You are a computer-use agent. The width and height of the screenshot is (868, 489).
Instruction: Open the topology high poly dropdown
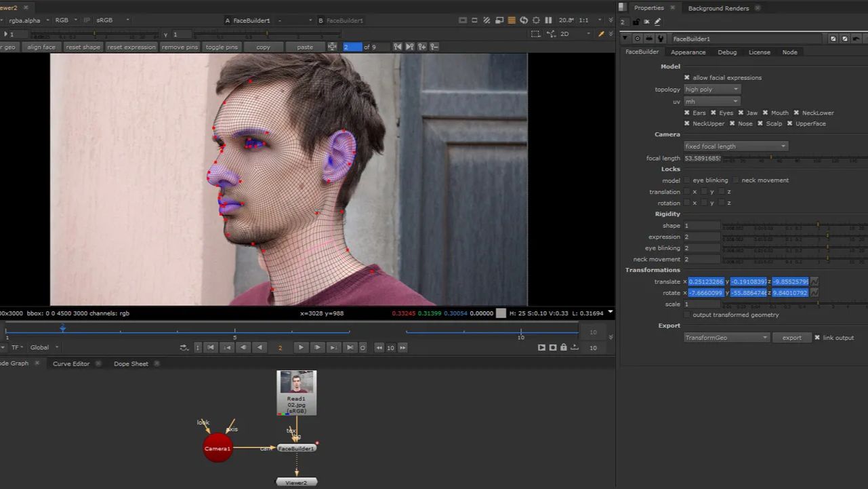711,90
